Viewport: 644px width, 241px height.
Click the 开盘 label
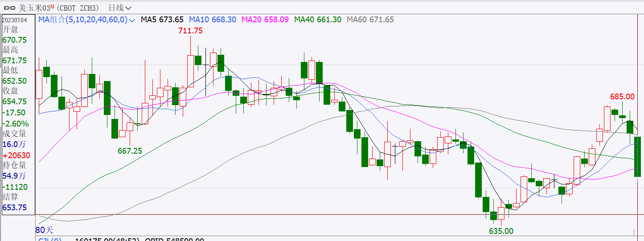[11, 29]
